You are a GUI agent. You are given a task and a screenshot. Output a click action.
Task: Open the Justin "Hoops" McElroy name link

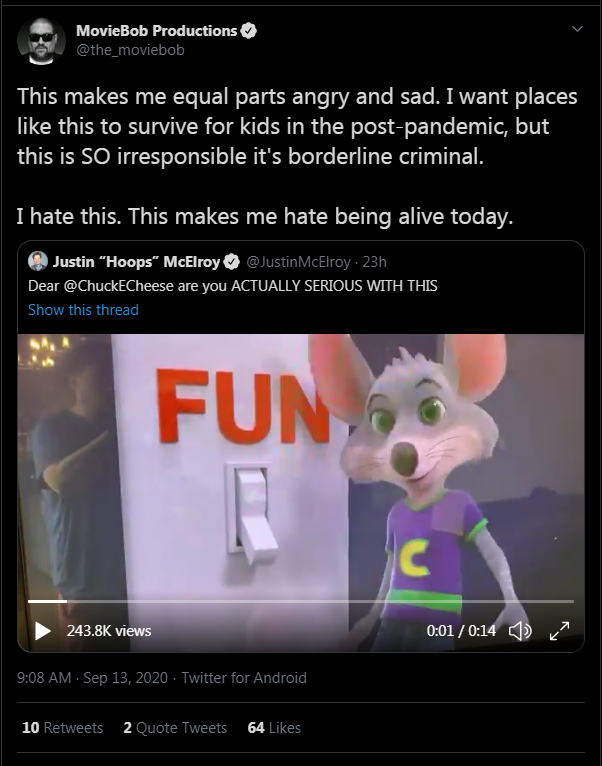[x=136, y=262]
